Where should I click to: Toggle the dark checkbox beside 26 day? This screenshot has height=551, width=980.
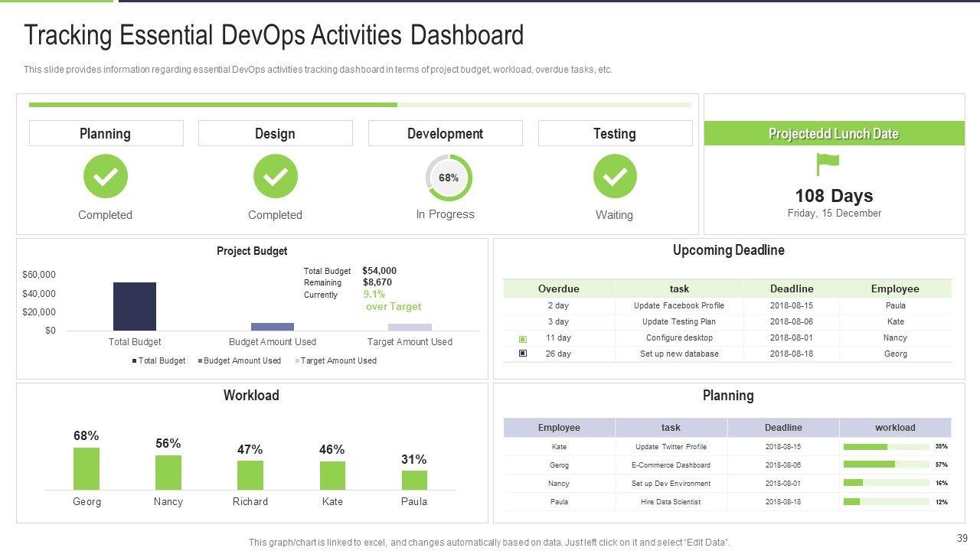523,354
